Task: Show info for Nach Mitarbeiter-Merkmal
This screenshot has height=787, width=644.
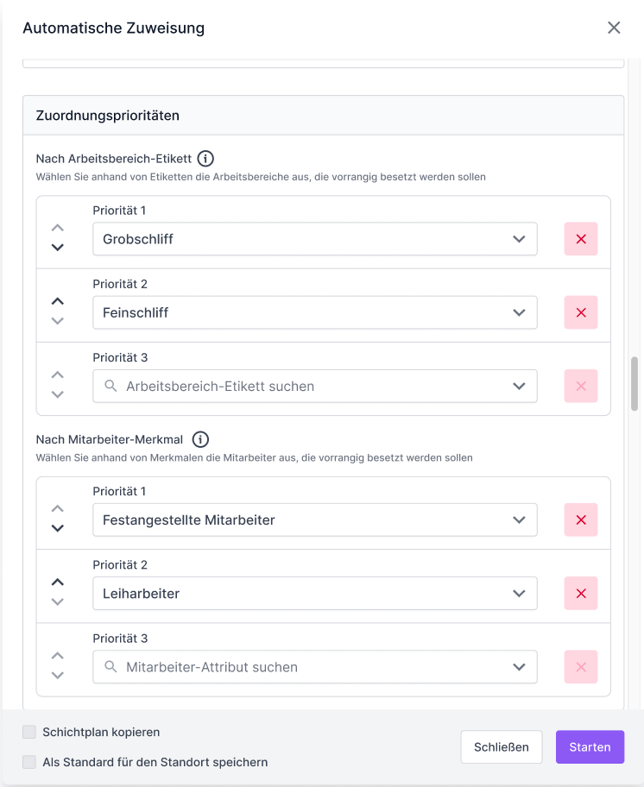Action: pyautogui.click(x=200, y=439)
